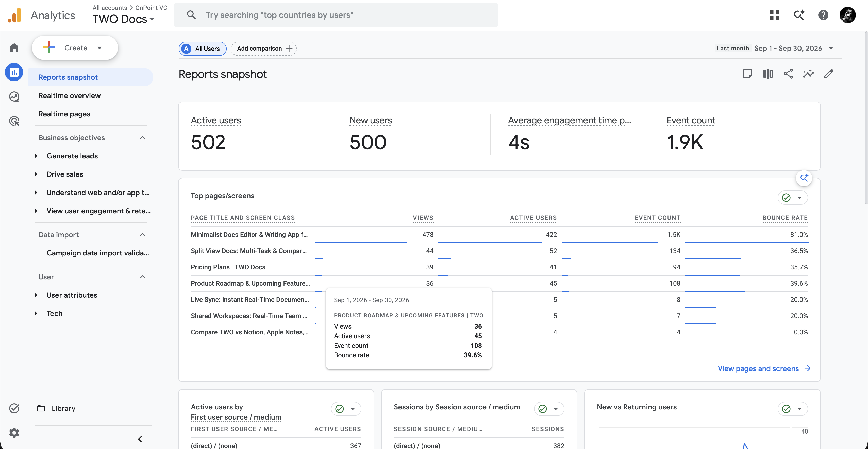Viewport: 868px width, 449px height.
Task: Open Top pages/screens card status dropdown
Action: (793, 198)
